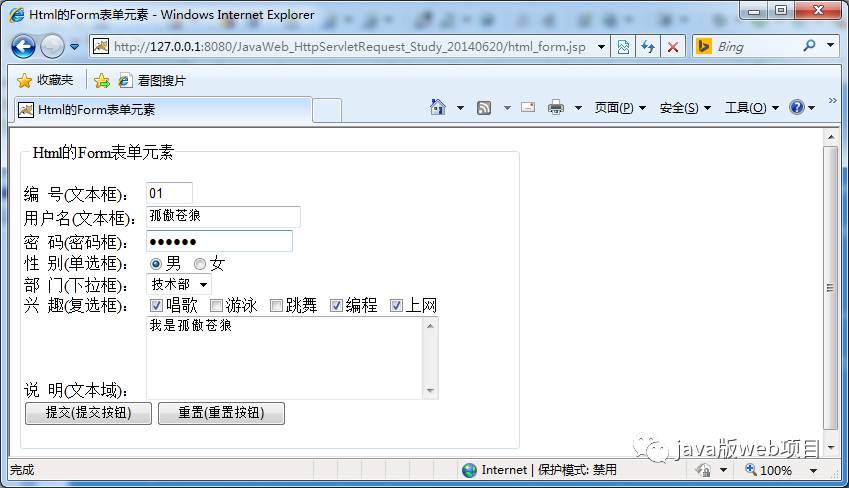Expand the Home button dropdown arrow
Viewport: 849px width, 488px height.
point(460,108)
